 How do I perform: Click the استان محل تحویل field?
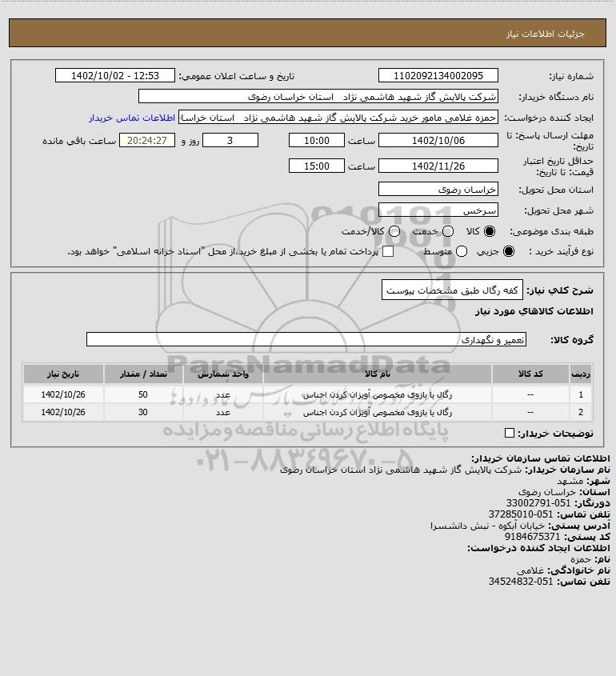coord(438,189)
